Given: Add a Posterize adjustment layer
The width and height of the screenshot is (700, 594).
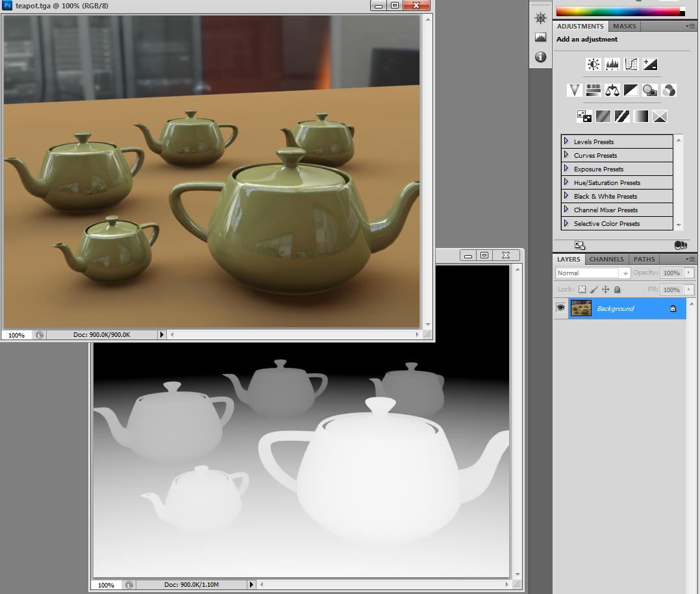Looking at the screenshot, I should [x=603, y=116].
